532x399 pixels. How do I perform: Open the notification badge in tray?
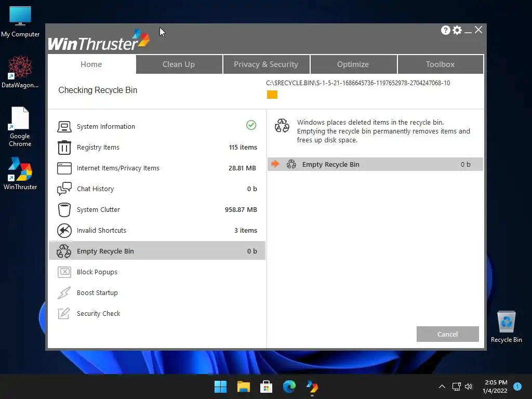[517, 387]
